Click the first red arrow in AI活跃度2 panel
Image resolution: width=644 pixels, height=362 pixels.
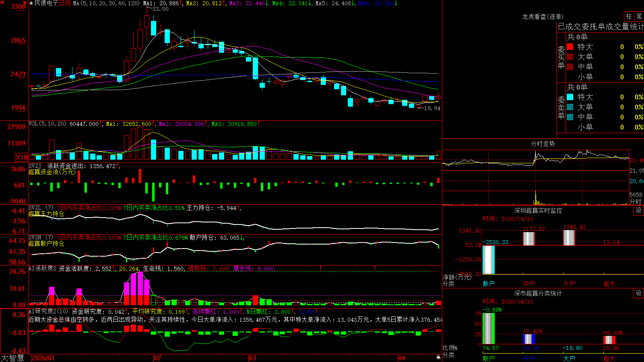coord(321,268)
